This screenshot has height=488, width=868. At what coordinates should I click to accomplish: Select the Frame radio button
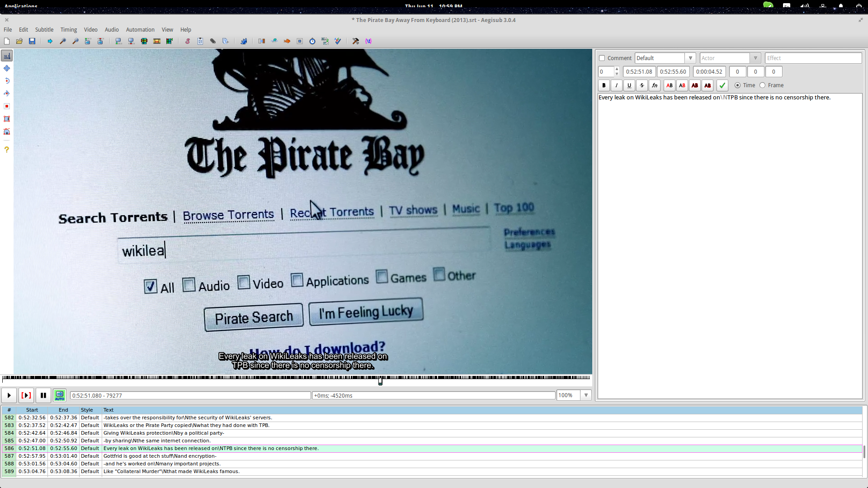click(x=763, y=85)
